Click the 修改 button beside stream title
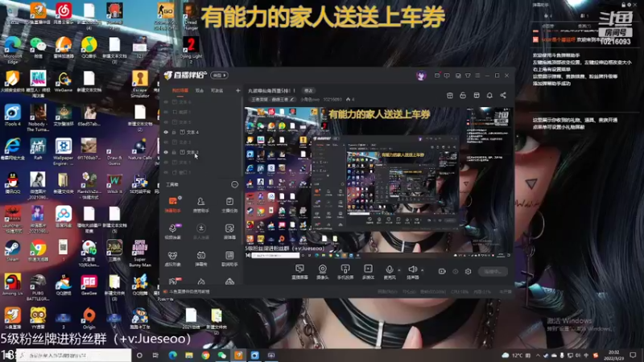644x362 pixels. (308, 90)
